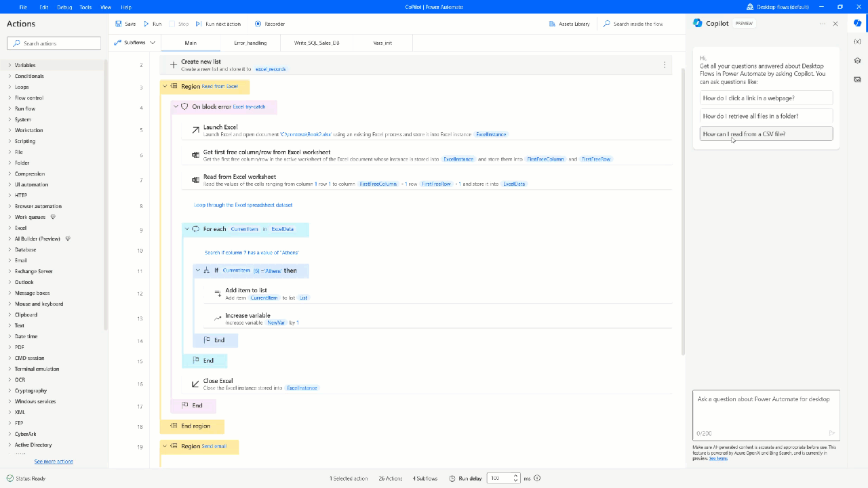
Task: Click the Search inside the flow magnifier
Action: (x=606, y=23)
